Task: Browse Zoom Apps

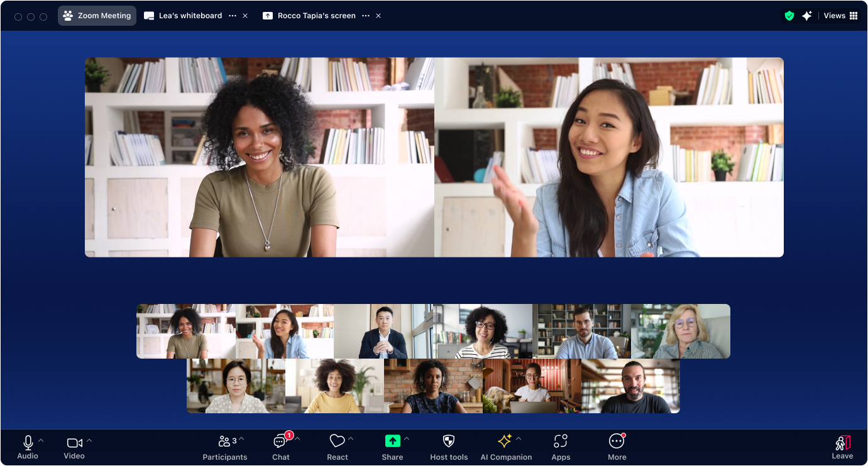Action: (x=561, y=446)
